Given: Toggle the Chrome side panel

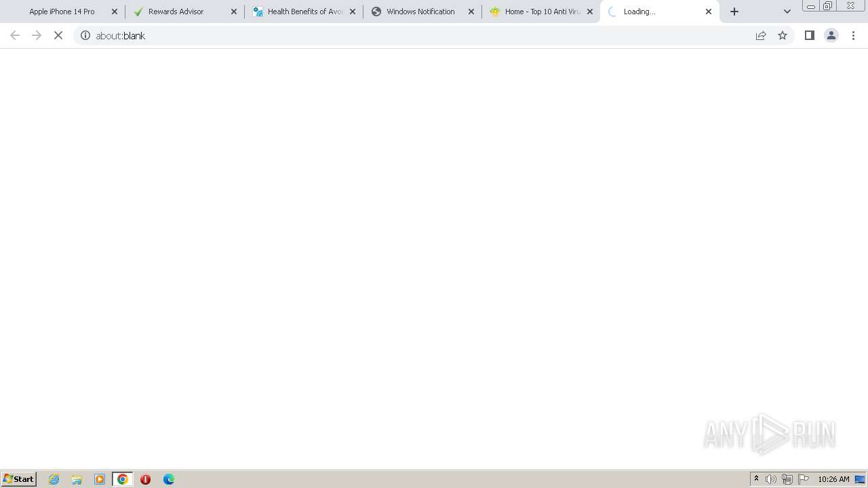Looking at the screenshot, I should [x=810, y=35].
